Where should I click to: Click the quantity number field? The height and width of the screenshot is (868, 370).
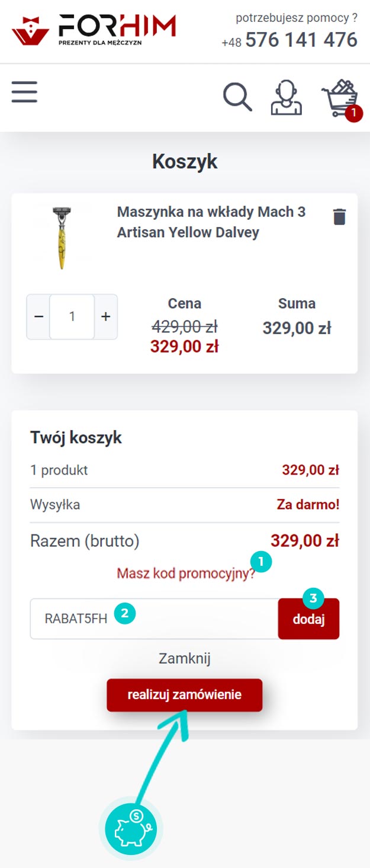point(72,316)
